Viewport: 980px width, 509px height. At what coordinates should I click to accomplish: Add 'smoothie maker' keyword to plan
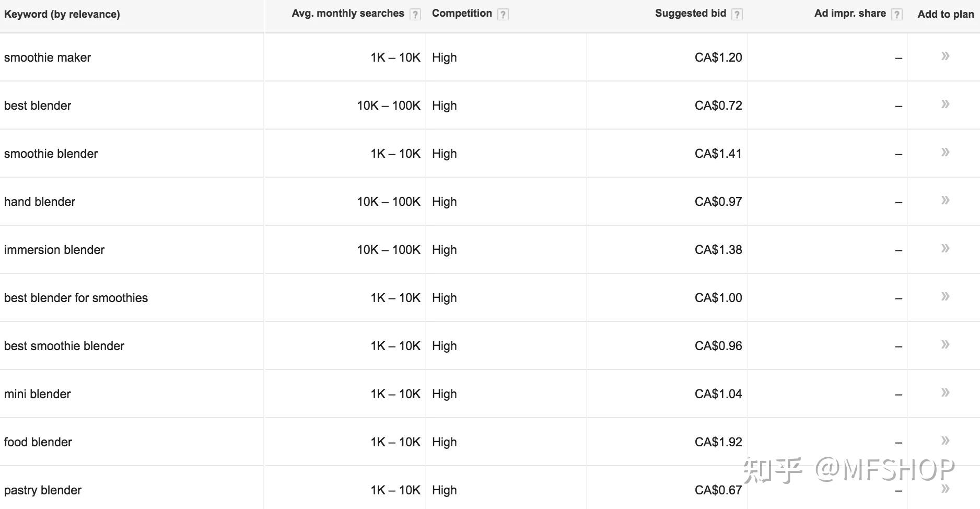945,56
